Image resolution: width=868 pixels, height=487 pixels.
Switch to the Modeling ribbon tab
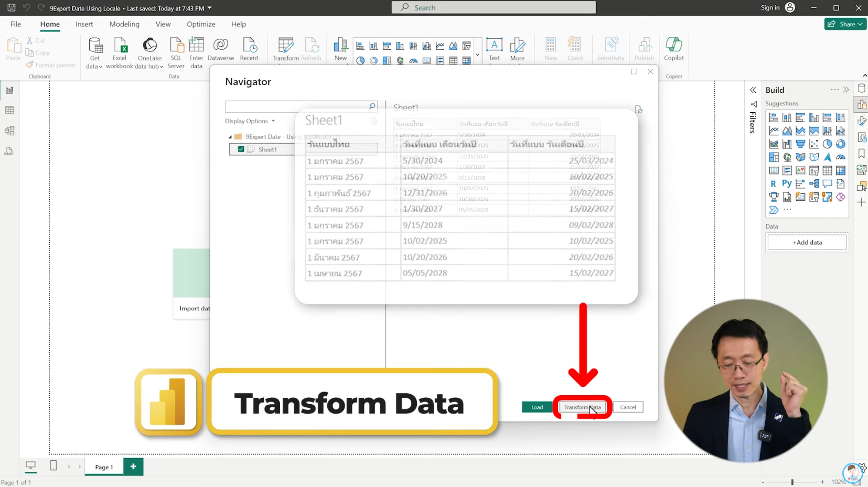[124, 24]
